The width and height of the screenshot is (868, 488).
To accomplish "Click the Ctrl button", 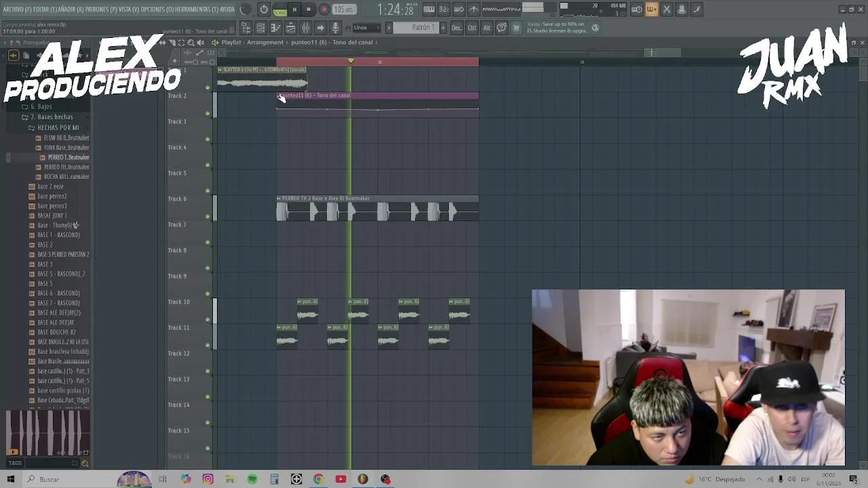I will [x=472, y=28].
